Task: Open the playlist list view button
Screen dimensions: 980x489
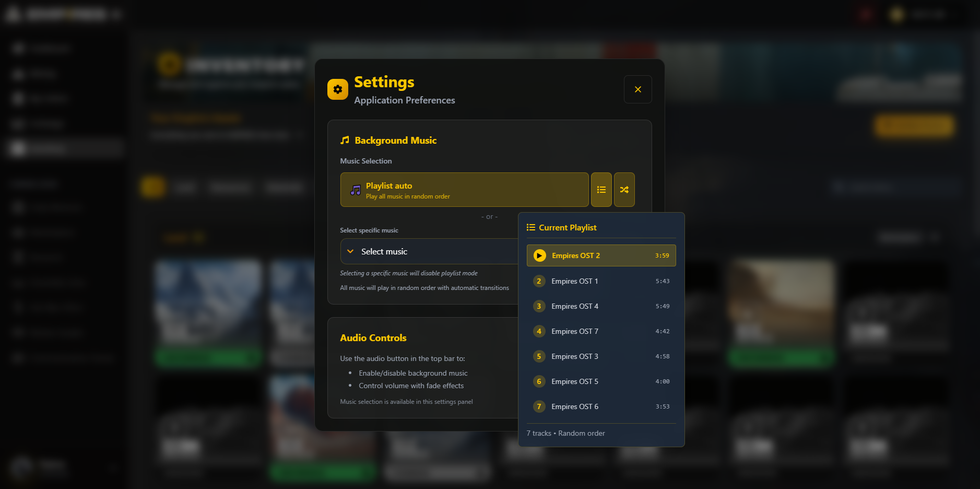Action: 601,190
